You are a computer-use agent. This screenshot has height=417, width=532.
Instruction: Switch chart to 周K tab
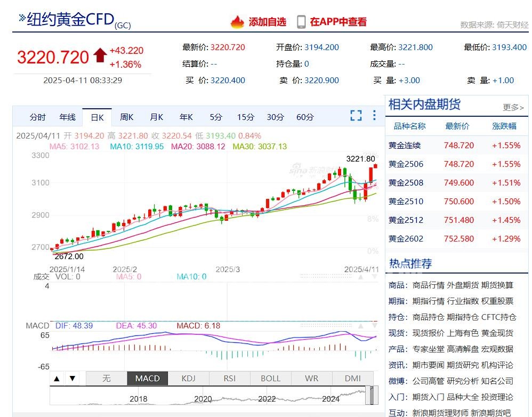click(127, 117)
